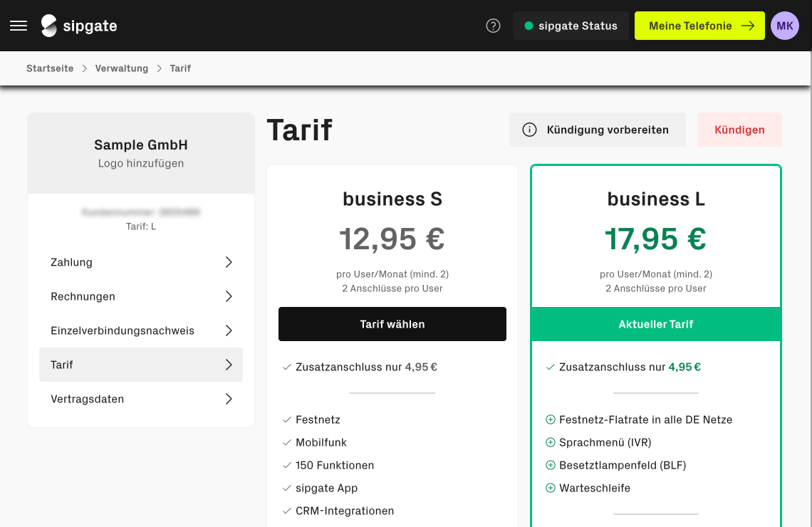Click the plus icon beside Besetztlampenfeld (BLF)

[x=550, y=465]
